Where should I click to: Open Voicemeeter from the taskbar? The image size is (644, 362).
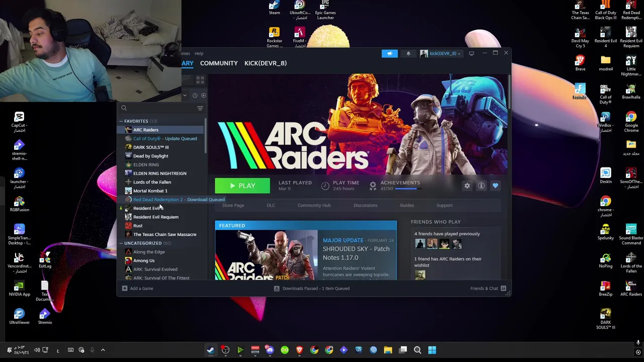click(x=255, y=350)
